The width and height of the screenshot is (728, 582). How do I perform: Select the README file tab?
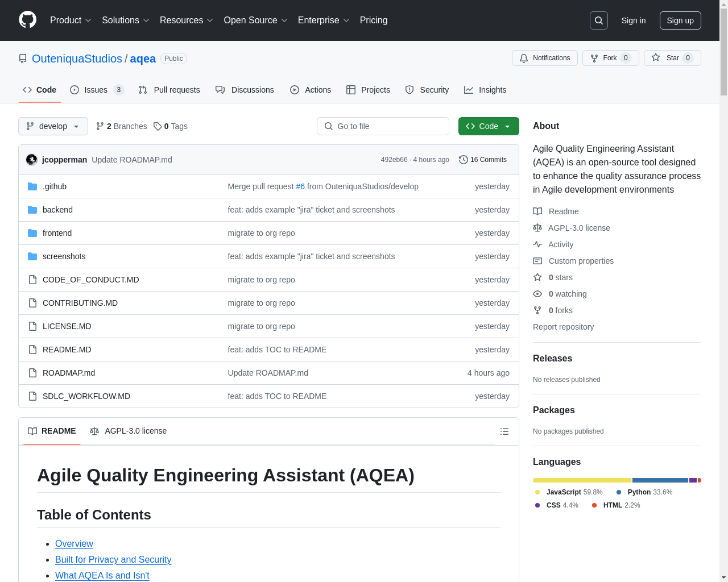point(52,431)
